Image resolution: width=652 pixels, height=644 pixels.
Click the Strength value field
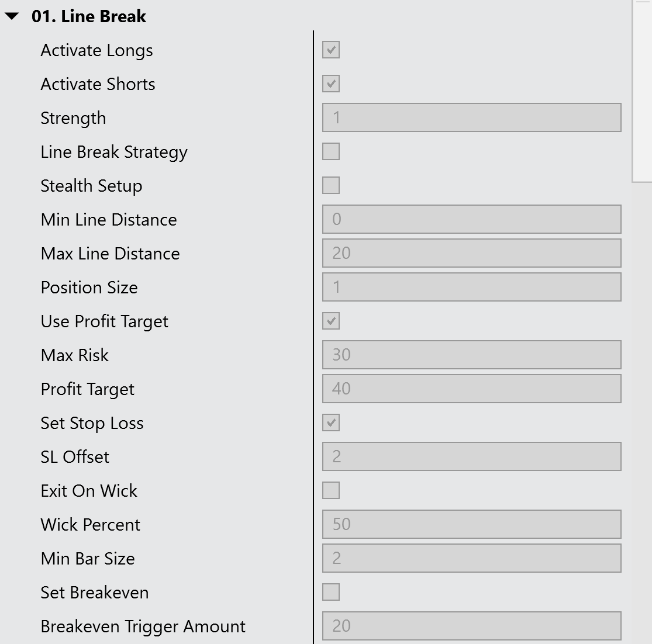pos(471,117)
